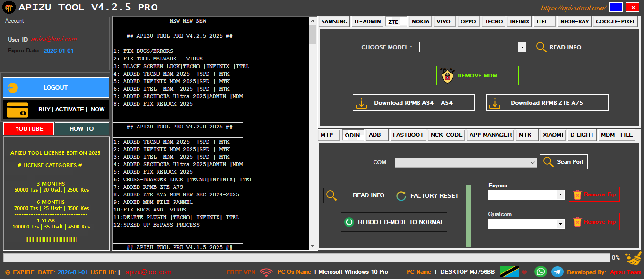The image size is (644, 279).
Task: Click READ INFO next to FACTORY RESET
Action: 356,195
